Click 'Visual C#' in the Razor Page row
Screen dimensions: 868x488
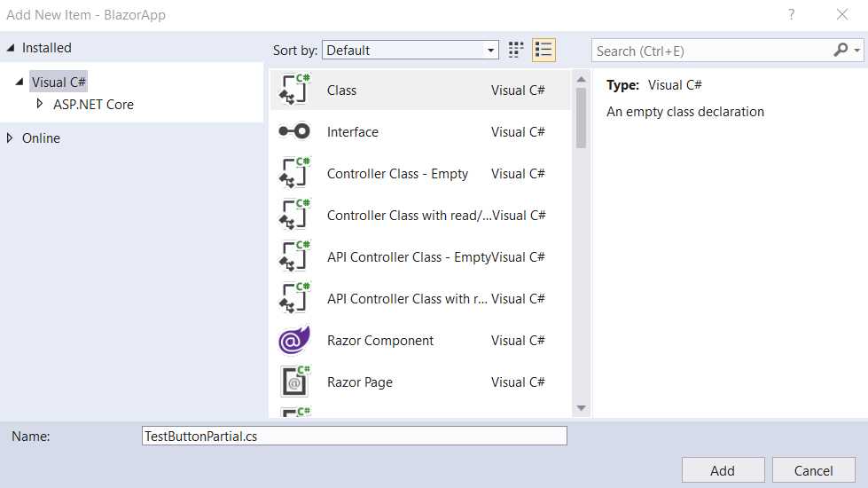point(518,382)
